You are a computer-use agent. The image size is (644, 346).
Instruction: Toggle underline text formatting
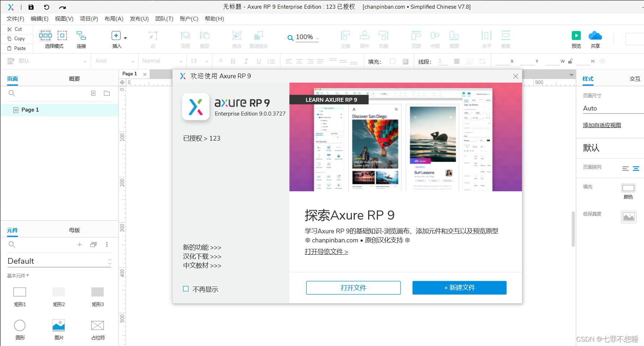pos(259,61)
